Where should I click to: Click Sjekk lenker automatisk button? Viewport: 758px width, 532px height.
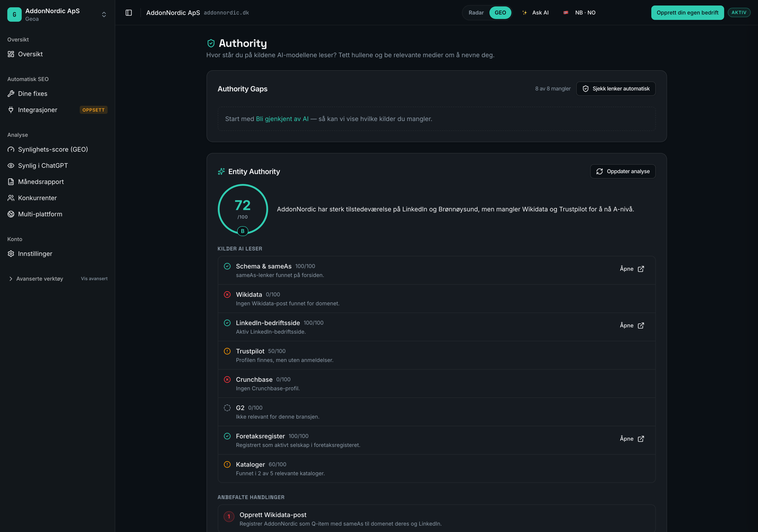pyautogui.click(x=616, y=89)
